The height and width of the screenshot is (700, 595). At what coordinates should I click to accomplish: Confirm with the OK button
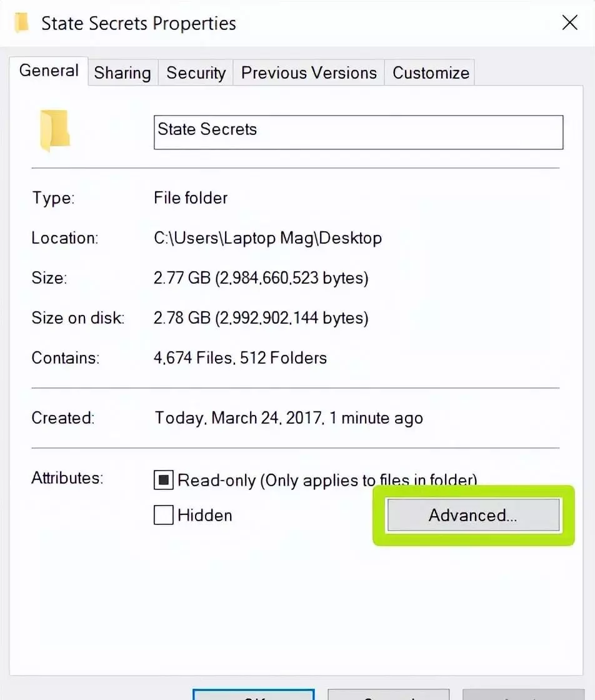tap(254, 694)
